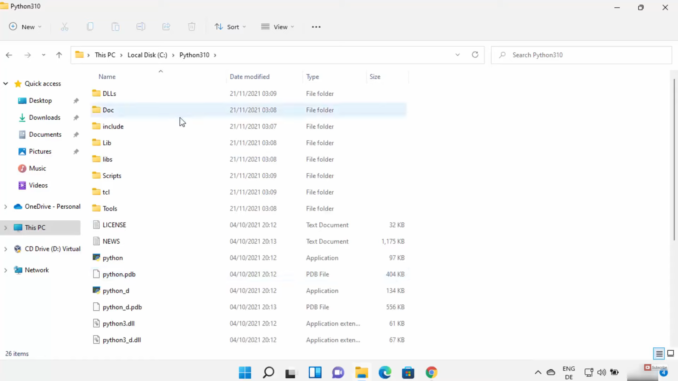Expand the Network node in sidebar

6,270
